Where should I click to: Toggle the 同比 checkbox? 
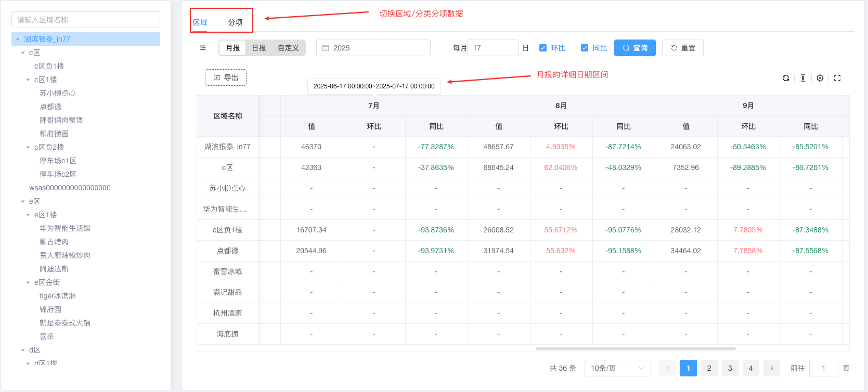tap(585, 48)
